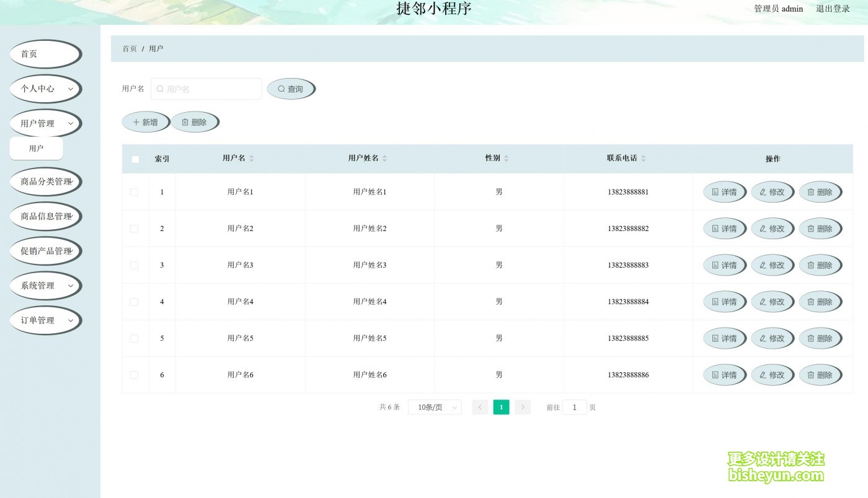The image size is (868, 498).
Task: Click phone number 13823888884
Action: [x=628, y=302]
